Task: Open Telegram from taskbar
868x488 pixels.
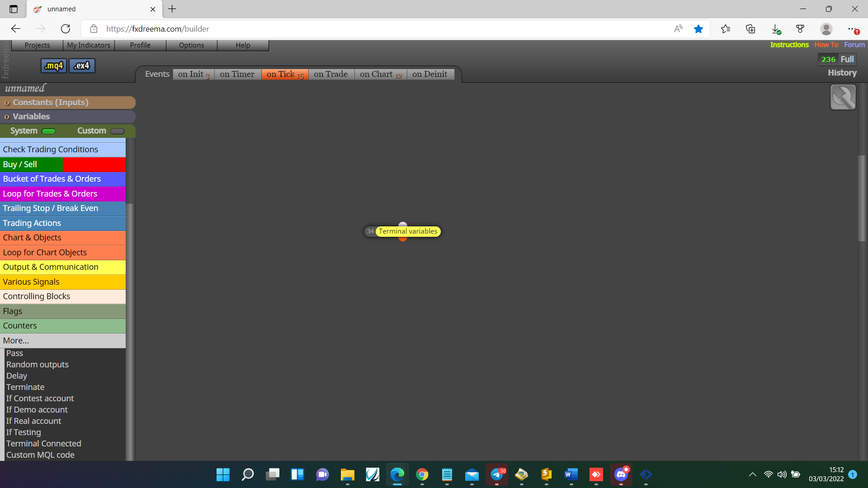Action: 497,474
